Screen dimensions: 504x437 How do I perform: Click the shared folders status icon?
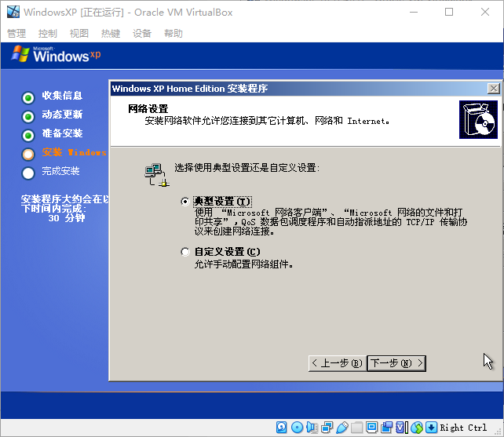click(x=356, y=428)
